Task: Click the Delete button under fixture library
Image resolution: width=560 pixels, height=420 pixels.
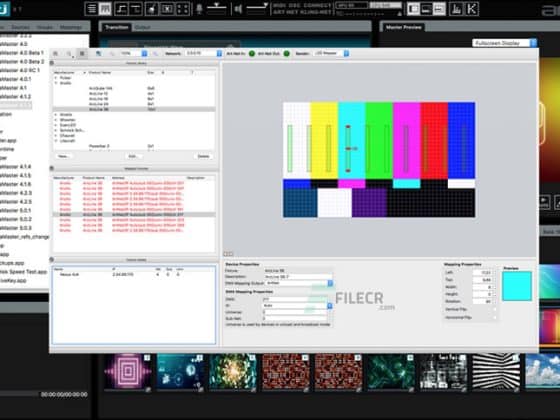Action: (203, 156)
